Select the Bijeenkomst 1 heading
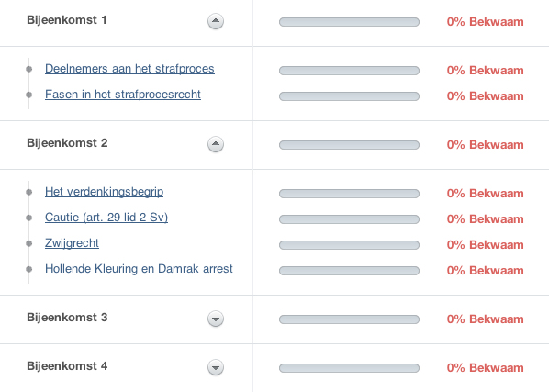This screenshot has width=549, height=392. coord(67,20)
